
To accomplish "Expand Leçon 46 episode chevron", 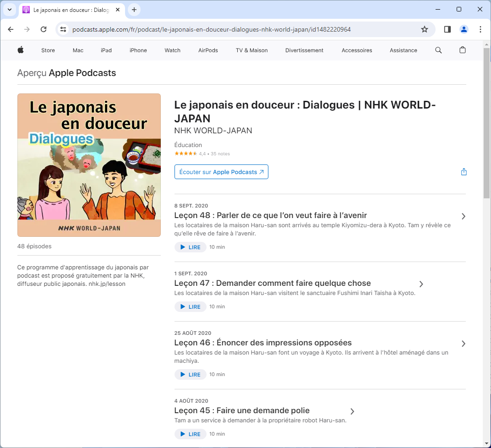I will 464,344.
